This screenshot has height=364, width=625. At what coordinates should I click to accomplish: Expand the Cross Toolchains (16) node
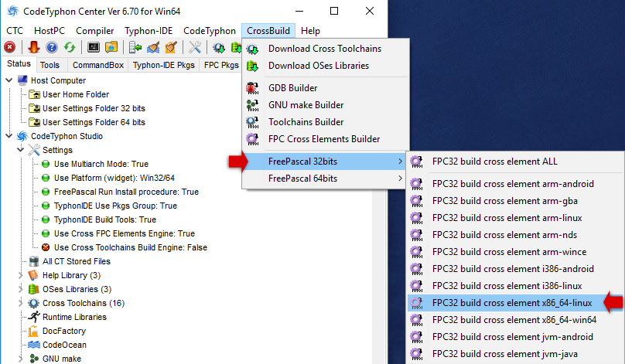(x=21, y=303)
